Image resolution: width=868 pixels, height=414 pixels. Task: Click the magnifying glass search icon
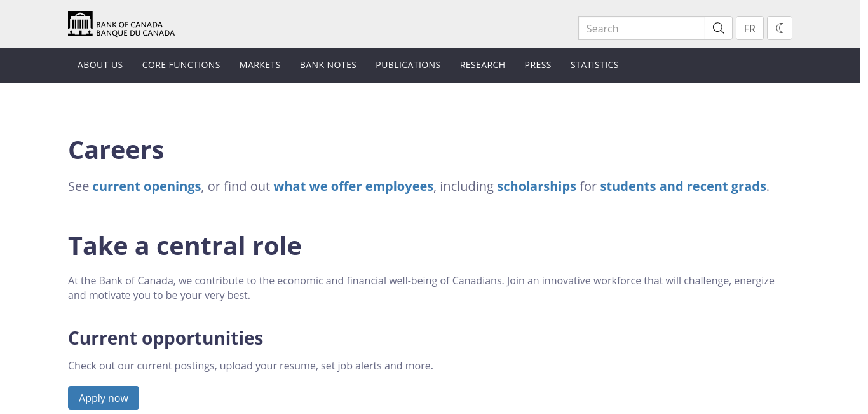[719, 28]
